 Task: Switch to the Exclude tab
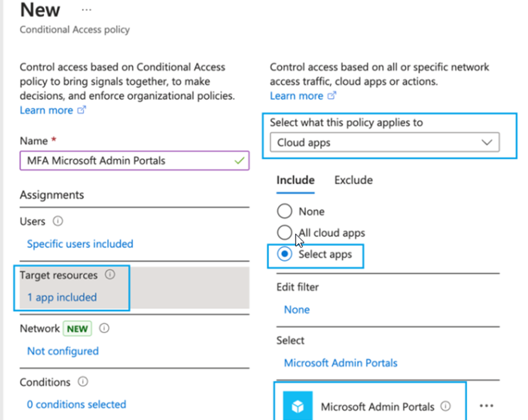[x=353, y=180]
